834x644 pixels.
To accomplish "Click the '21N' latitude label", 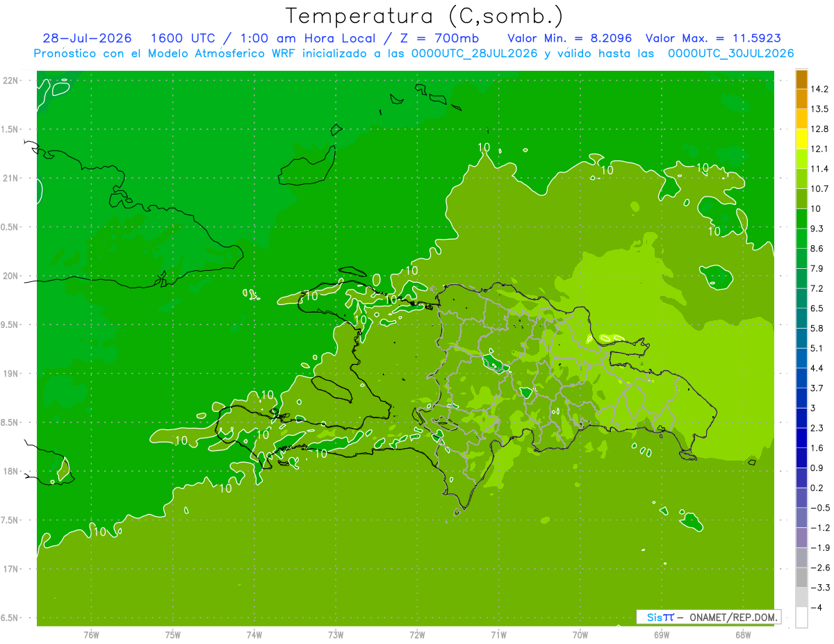I will coord(12,179).
